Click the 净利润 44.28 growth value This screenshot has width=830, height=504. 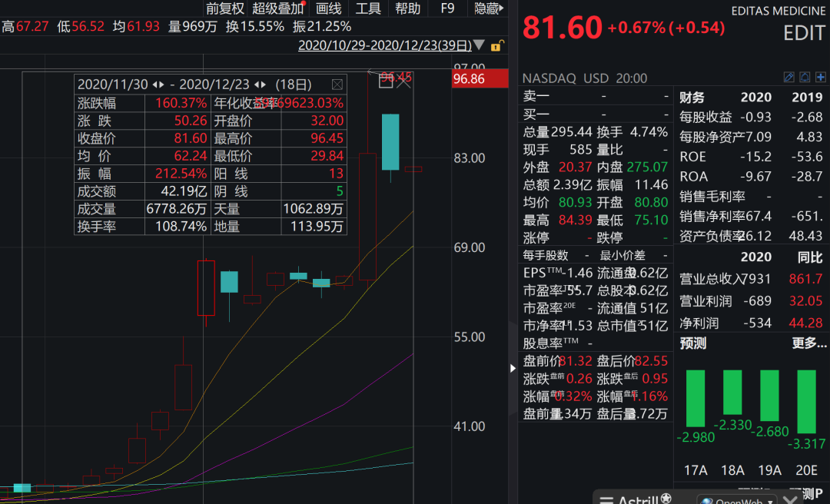click(x=805, y=323)
